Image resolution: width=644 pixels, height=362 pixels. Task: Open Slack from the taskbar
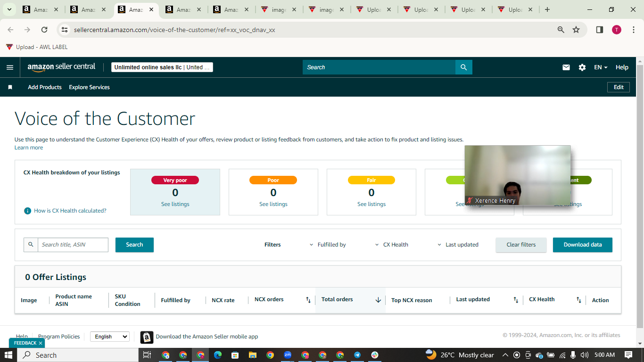pyautogui.click(x=375, y=355)
